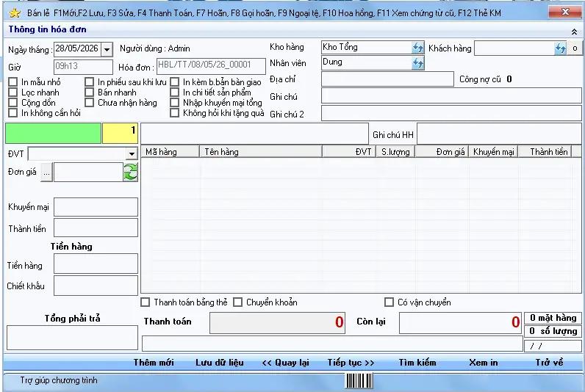Tick In không cần hỏi checkbox
The width and height of the screenshot is (585, 392).
13,113
